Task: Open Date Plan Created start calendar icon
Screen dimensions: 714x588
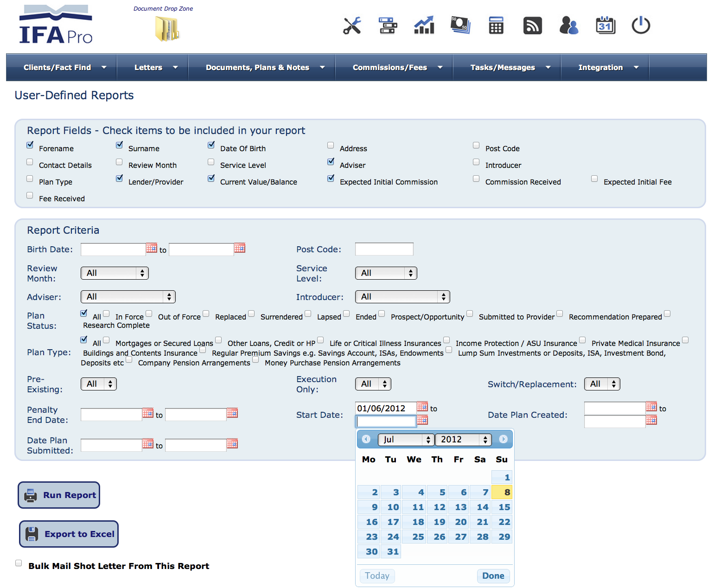Action: pyautogui.click(x=651, y=407)
